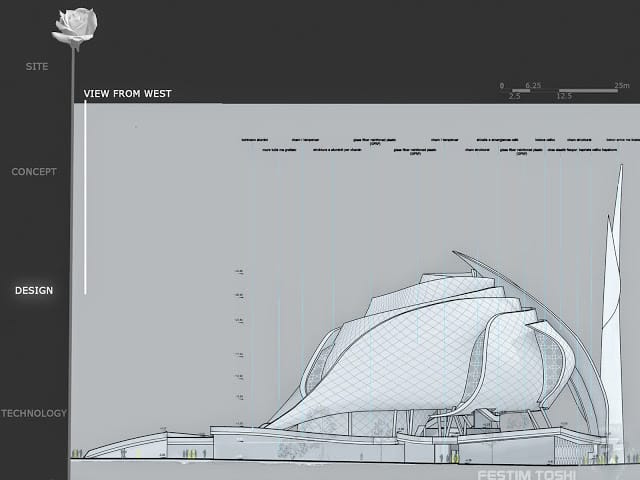Click the 12.5 mark on scale bar

pyautogui.click(x=564, y=96)
